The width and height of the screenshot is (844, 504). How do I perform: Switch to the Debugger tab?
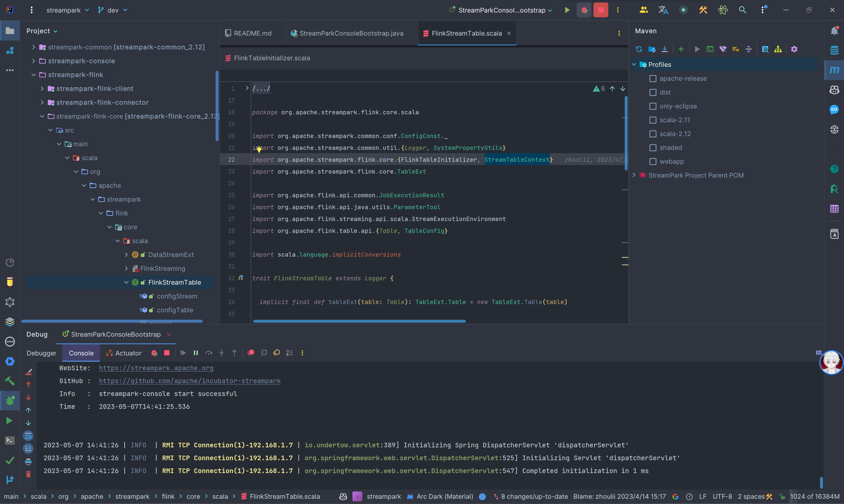(x=42, y=353)
